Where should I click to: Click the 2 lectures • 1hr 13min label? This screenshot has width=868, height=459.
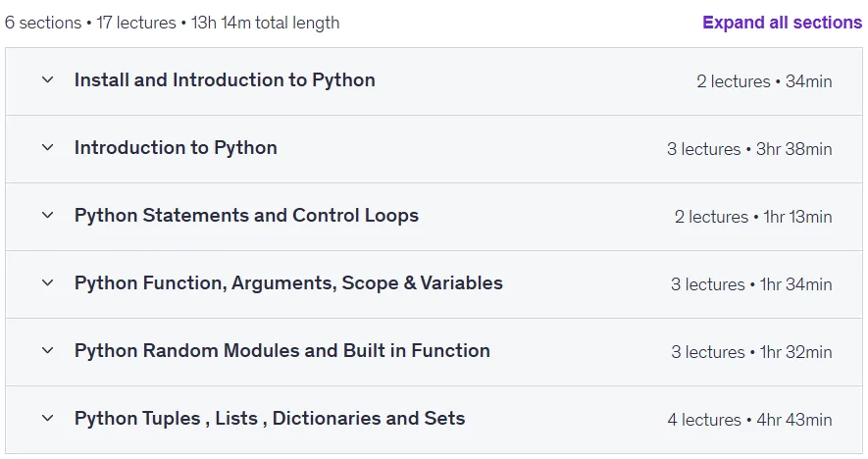pos(753,217)
